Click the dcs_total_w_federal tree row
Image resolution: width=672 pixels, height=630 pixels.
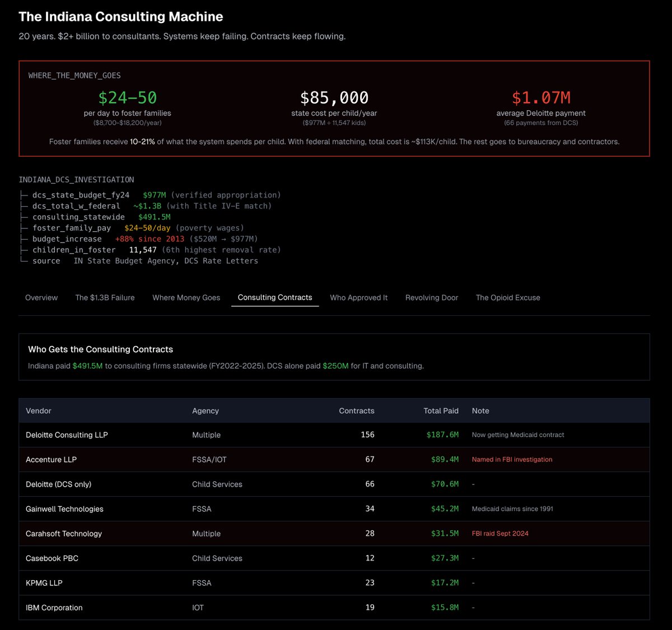point(145,206)
